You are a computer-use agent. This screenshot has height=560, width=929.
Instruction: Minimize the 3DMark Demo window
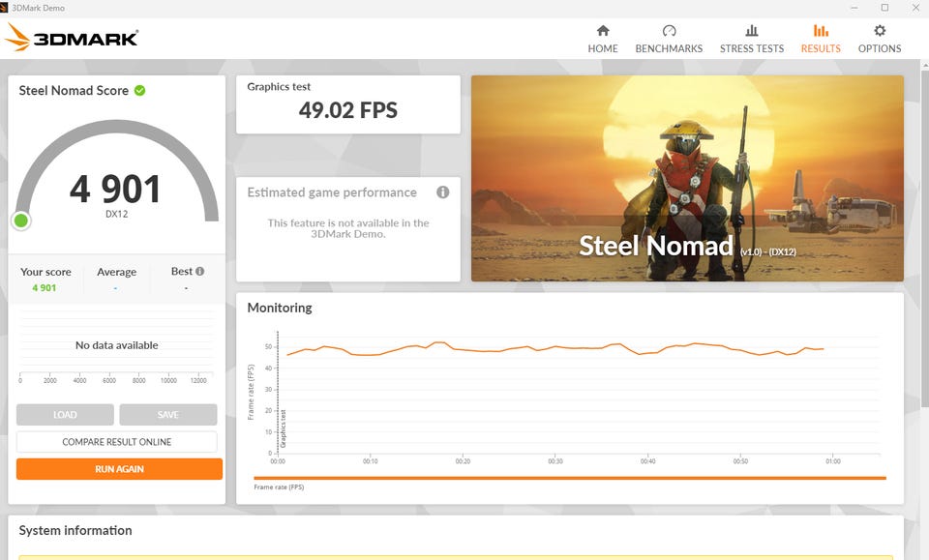click(x=854, y=8)
